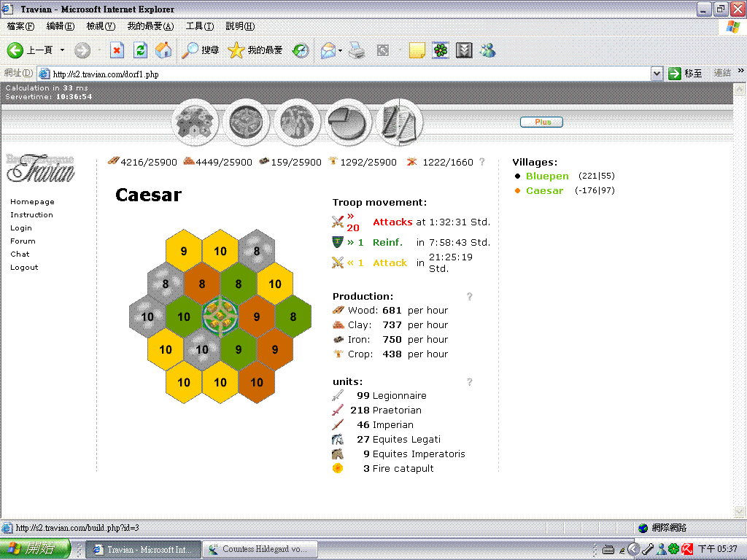Viewport: 747px width, 560px height.
Task: Click the page scrollbar down arrow
Action: [740, 511]
